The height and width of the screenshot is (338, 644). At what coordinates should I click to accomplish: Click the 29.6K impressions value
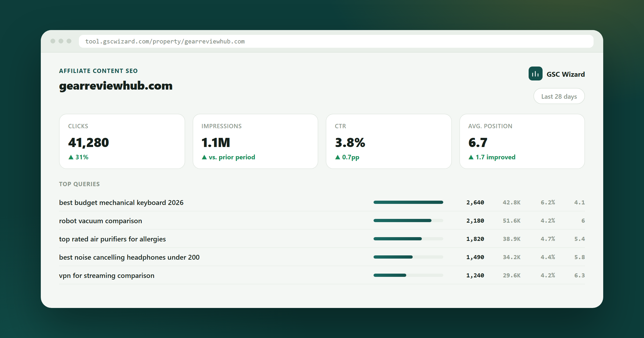[x=512, y=275]
